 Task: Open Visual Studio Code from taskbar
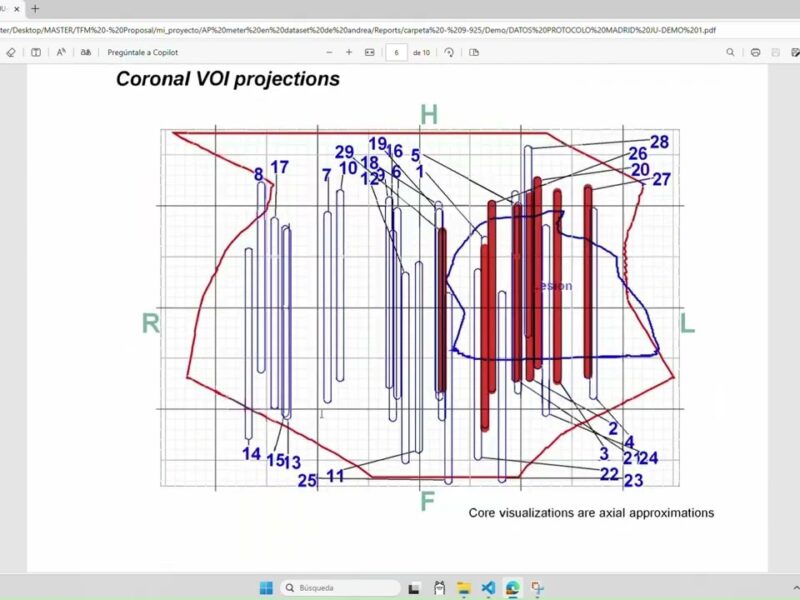(x=488, y=588)
